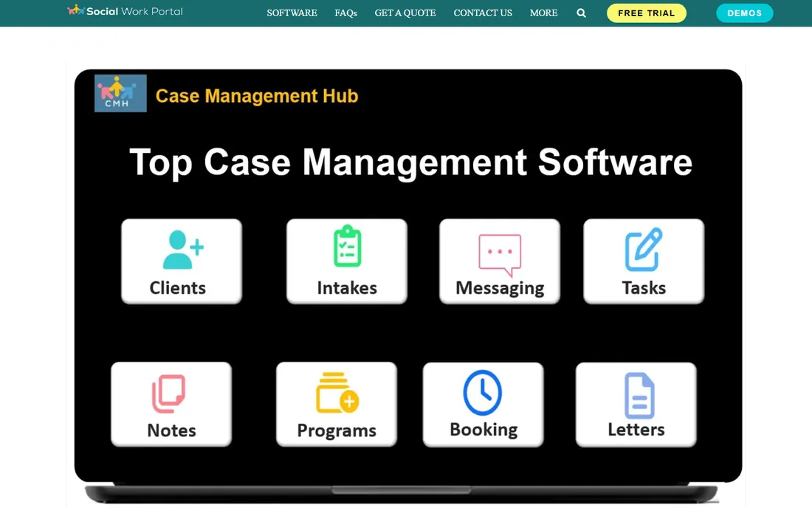Click the Case Management Hub title
The width and height of the screenshot is (812, 508).
[257, 96]
